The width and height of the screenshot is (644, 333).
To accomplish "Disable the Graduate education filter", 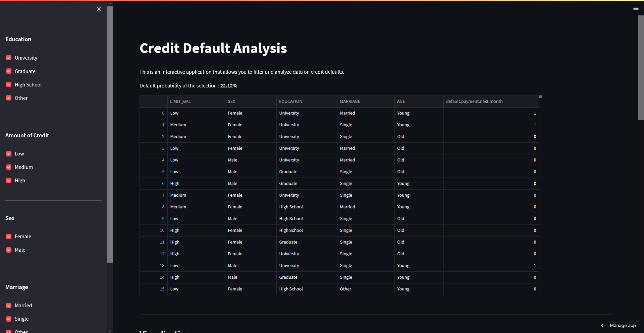I will [x=8, y=71].
